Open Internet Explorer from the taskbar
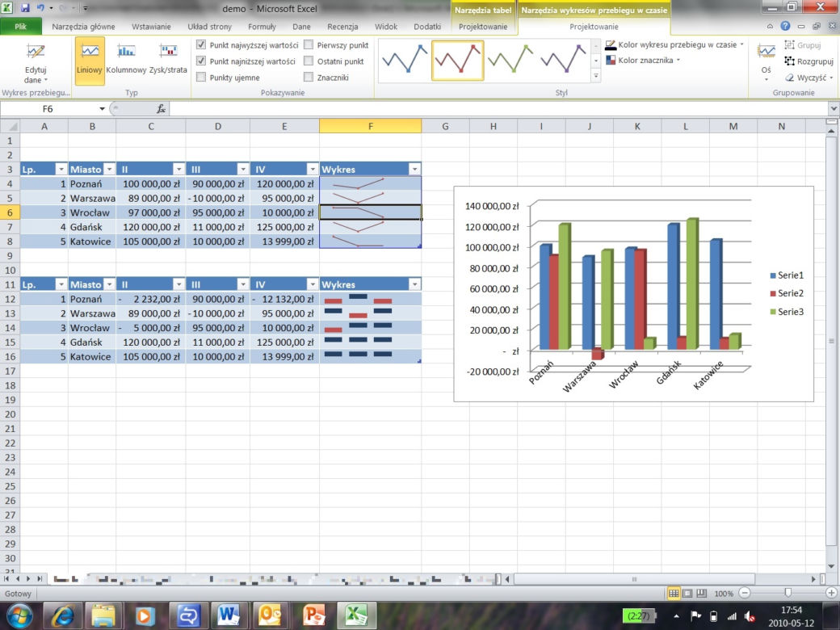840x630 pixels. tap(62, 615)
